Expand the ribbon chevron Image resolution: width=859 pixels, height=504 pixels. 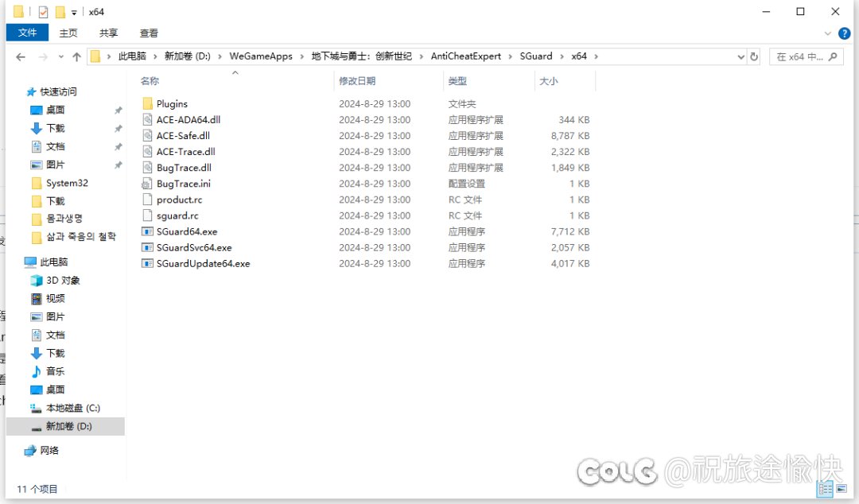827,33
